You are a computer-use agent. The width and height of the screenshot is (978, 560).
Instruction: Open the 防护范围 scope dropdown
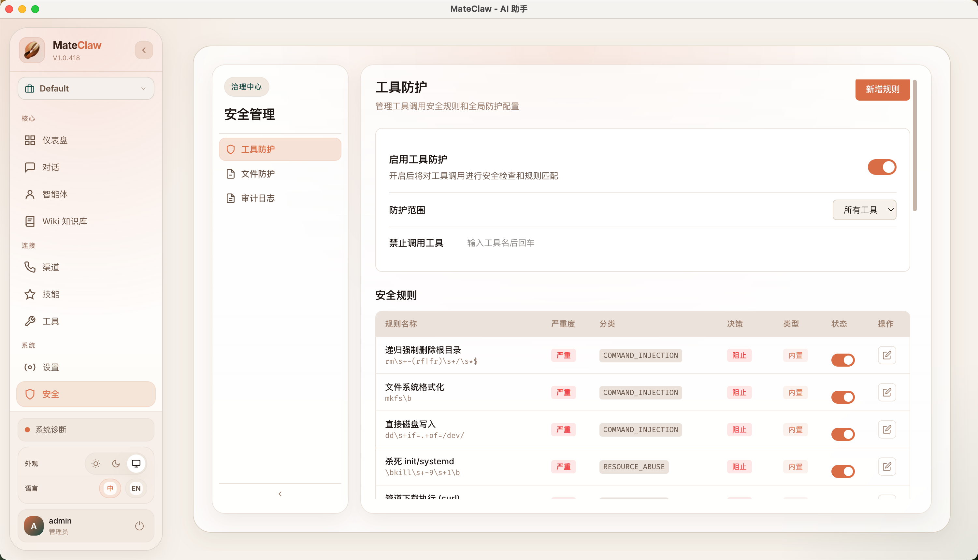(864, 210)
